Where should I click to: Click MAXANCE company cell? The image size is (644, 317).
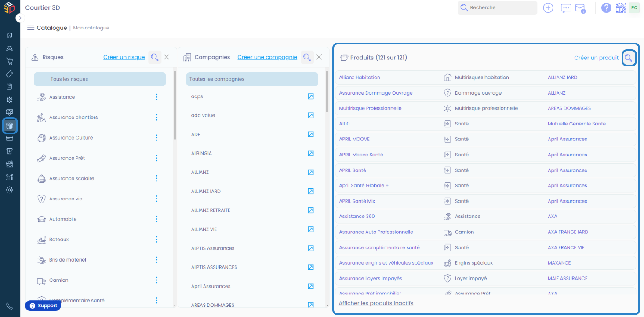pyautogui.click(x=559, y=263)
